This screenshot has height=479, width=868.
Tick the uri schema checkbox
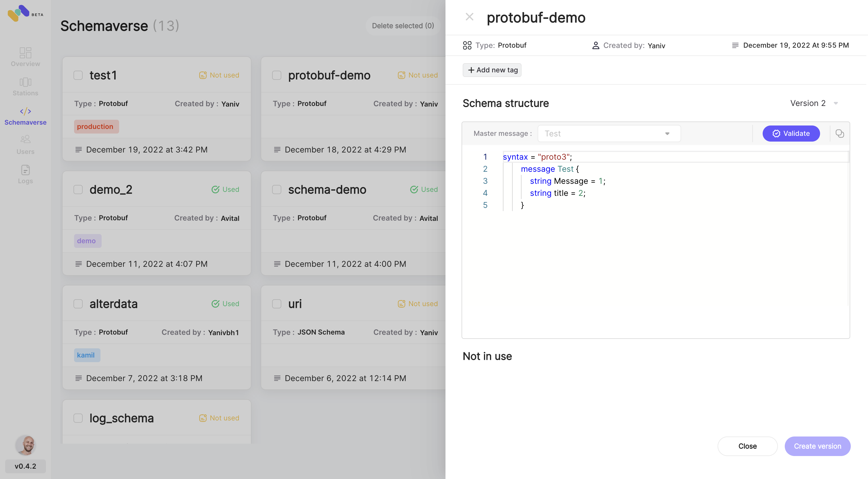click(277, 304)
